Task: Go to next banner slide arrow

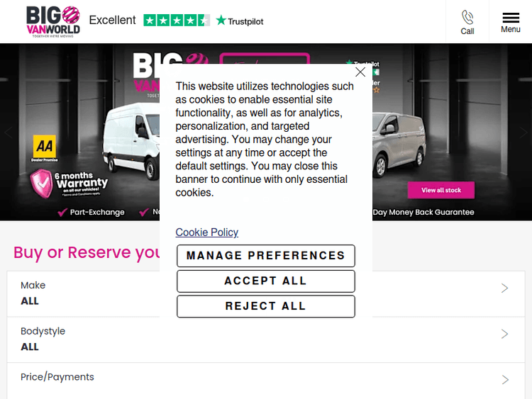Action: (523, 133)
